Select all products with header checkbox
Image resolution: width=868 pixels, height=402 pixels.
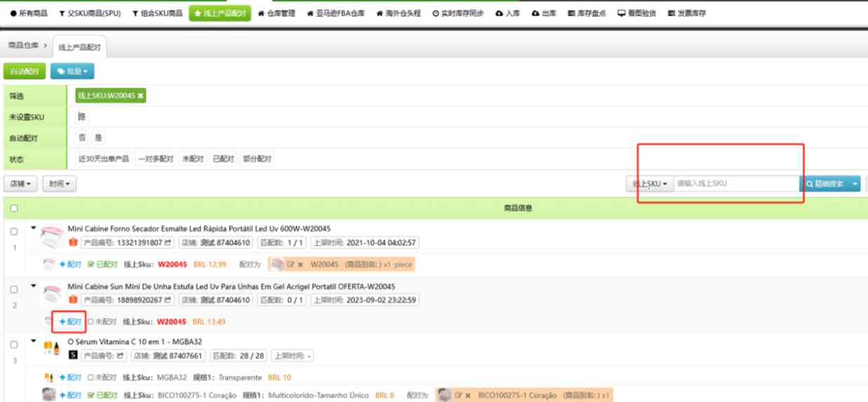[14, 208]
